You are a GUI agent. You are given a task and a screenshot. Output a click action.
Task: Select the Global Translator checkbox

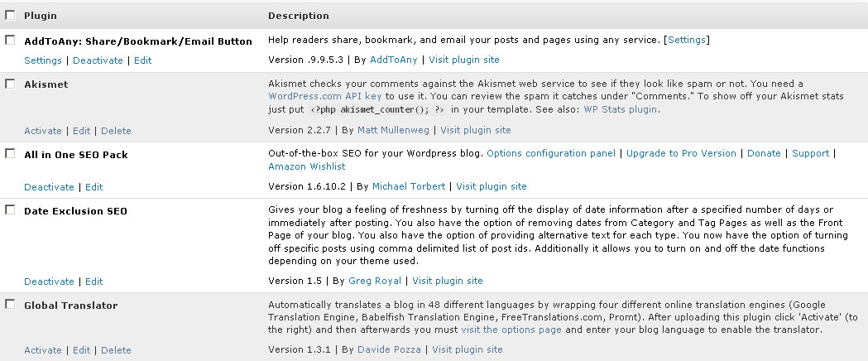(x=10, y=305)
